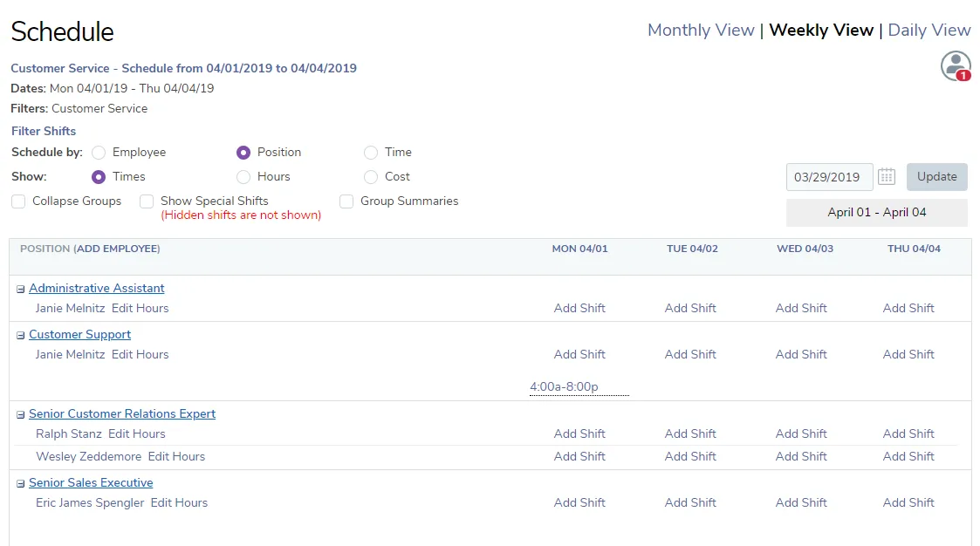Click the Update button
This screenshot has width=980, height=546.
937,177
